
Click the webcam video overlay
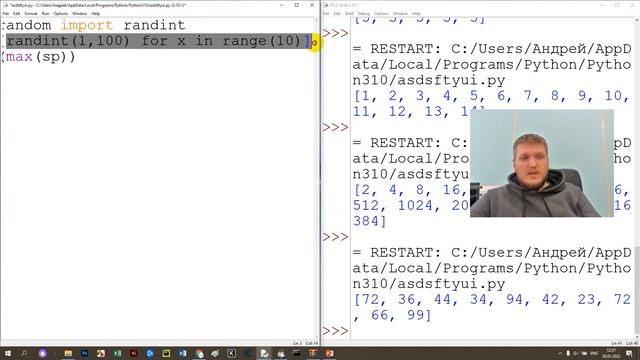pos(542,163)
